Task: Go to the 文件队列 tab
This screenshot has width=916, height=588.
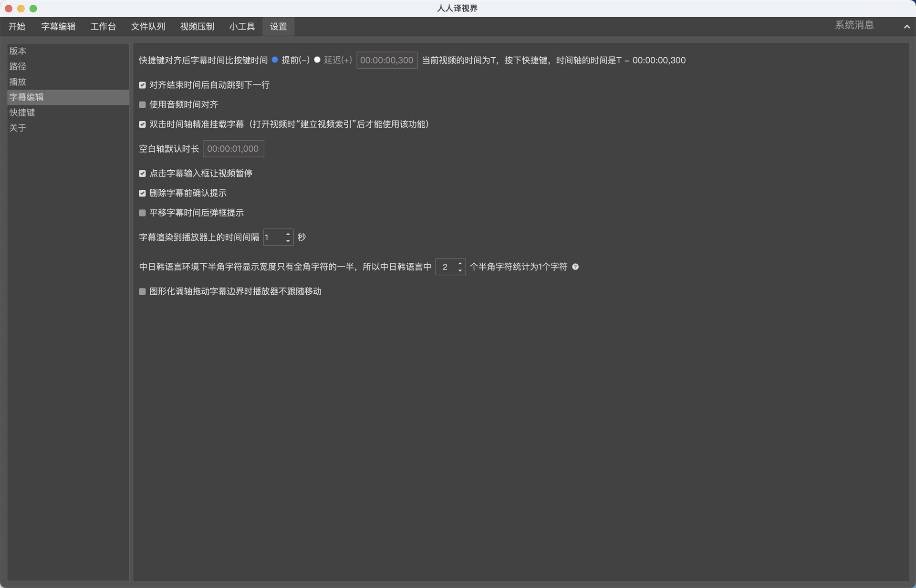Action: click(x=148, y=27)
